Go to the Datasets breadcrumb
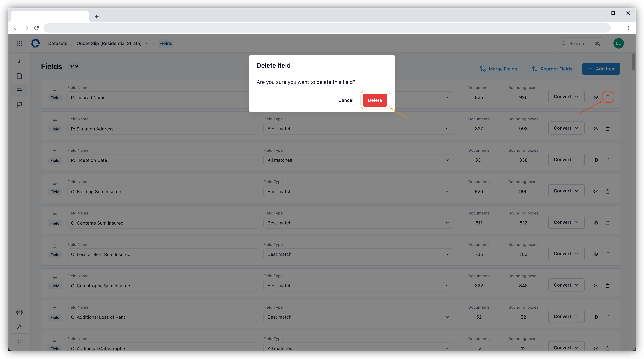This screenshot has height=359, width=644. pyautogui.click(x=58, y=43)
